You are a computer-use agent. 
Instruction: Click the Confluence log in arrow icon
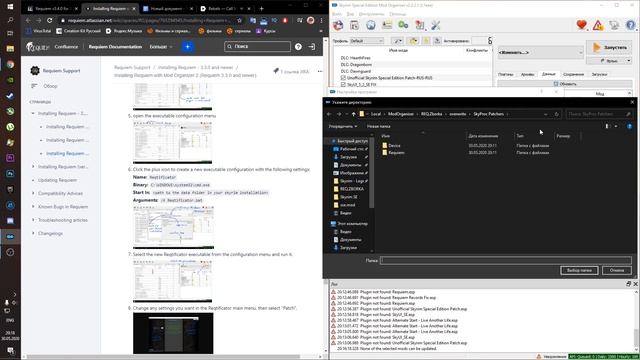312,47
